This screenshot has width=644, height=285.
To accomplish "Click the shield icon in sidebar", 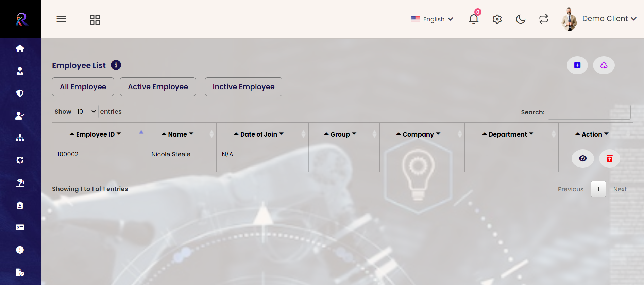I will pos(20,93).
